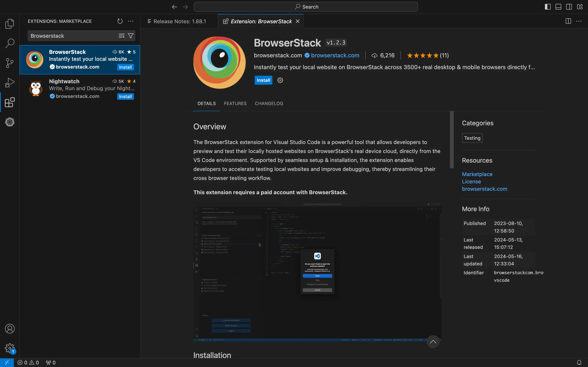This screenshot has height=367, width=588.
Task: Open the Views and More Actions menu
Action: click(x=131, y=21)
